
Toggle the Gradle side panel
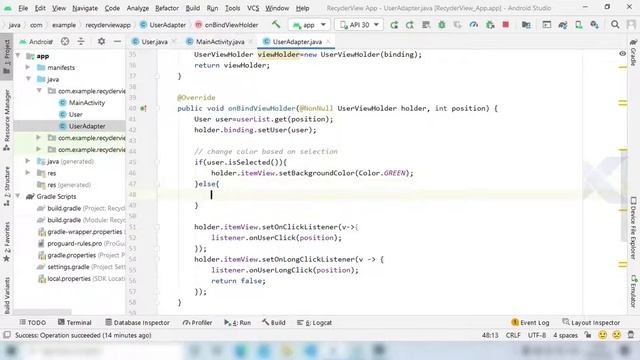click(x=633, y=53)
